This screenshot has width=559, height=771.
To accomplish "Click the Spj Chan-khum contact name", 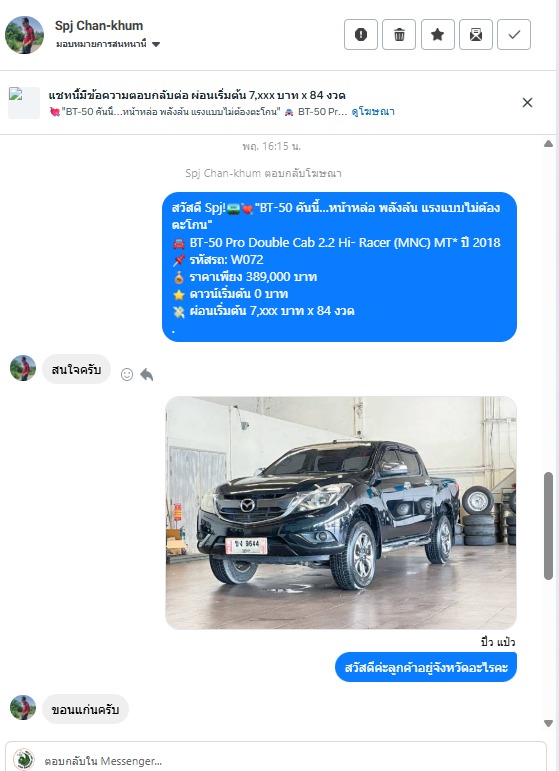I will point(99,26).
